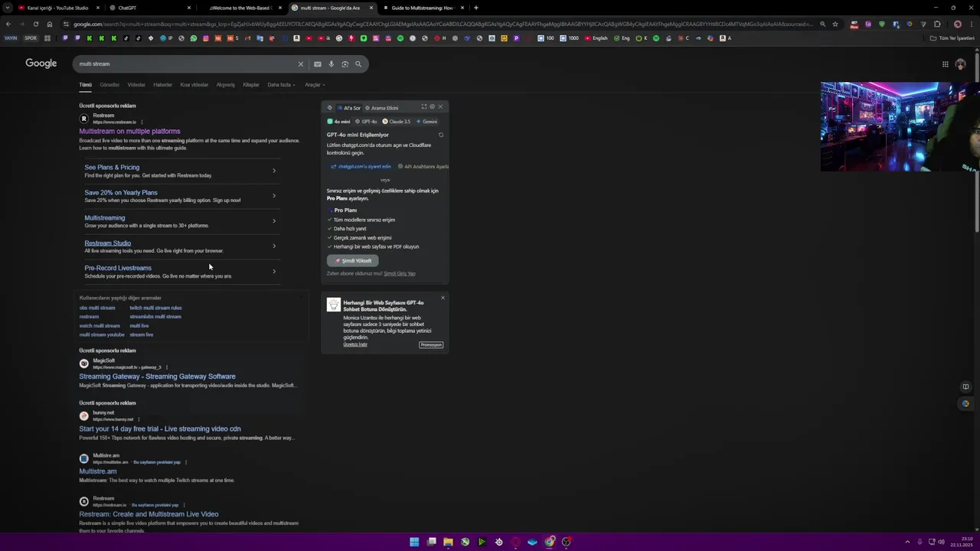Viewport: 980px width, 551px height.
Task: Open the on-screen keyboard in search box
Action: click(x=317, y=64)
